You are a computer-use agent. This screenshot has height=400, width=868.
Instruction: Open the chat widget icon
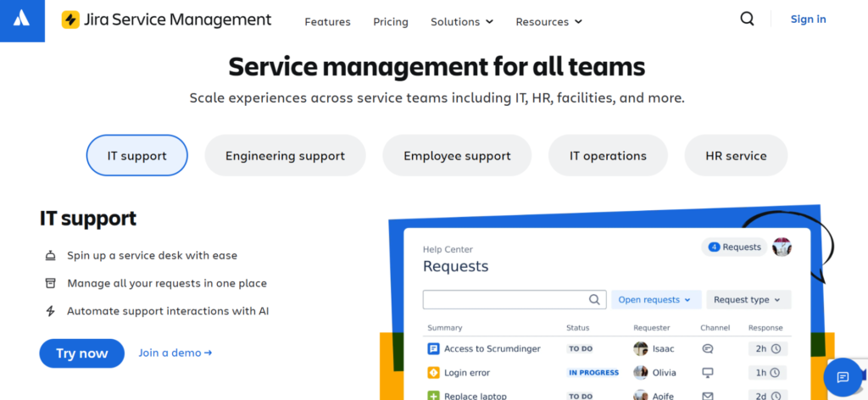click(x=843, y=377)
